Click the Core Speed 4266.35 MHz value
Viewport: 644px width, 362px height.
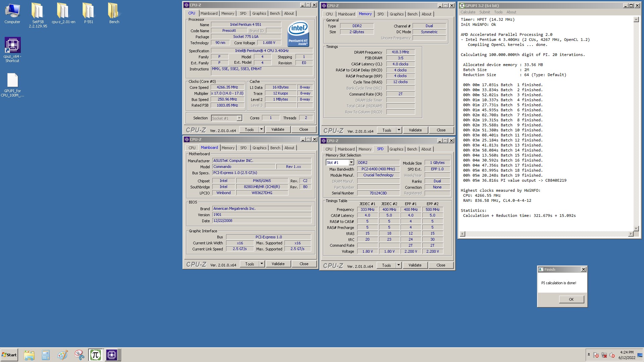tap(227, 87)
